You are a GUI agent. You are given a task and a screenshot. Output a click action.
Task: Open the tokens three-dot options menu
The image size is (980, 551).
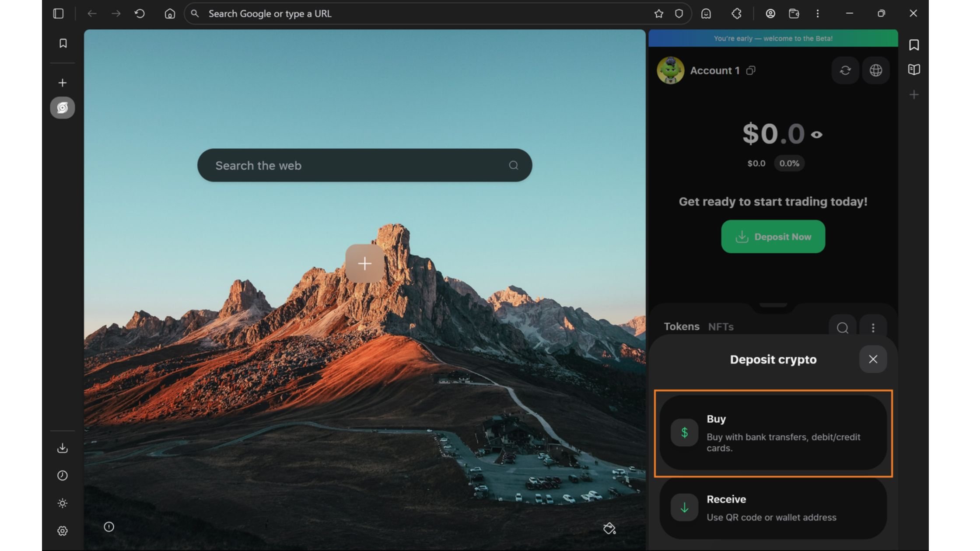pos(873,328)
